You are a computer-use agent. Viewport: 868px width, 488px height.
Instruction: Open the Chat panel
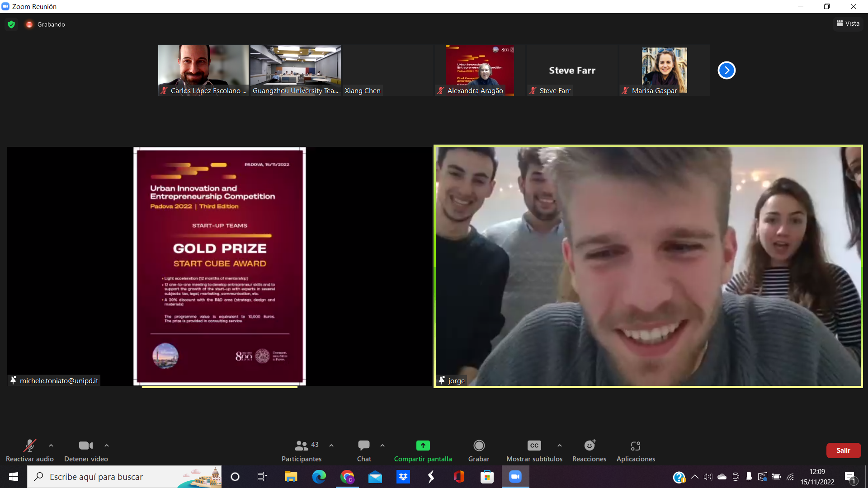tap(364, 450)
